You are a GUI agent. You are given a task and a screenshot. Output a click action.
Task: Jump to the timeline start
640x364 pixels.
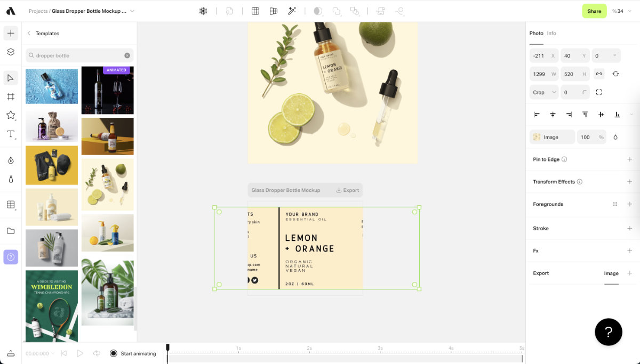tap(63, 353)
